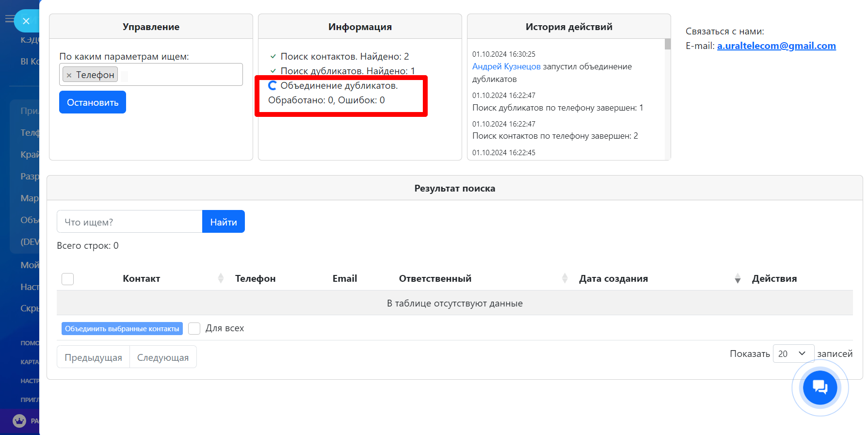Click Объединить выбранные контакты button
Image resolution: width=868 pixels, height=435 pixels.
[x=122, y=328]
